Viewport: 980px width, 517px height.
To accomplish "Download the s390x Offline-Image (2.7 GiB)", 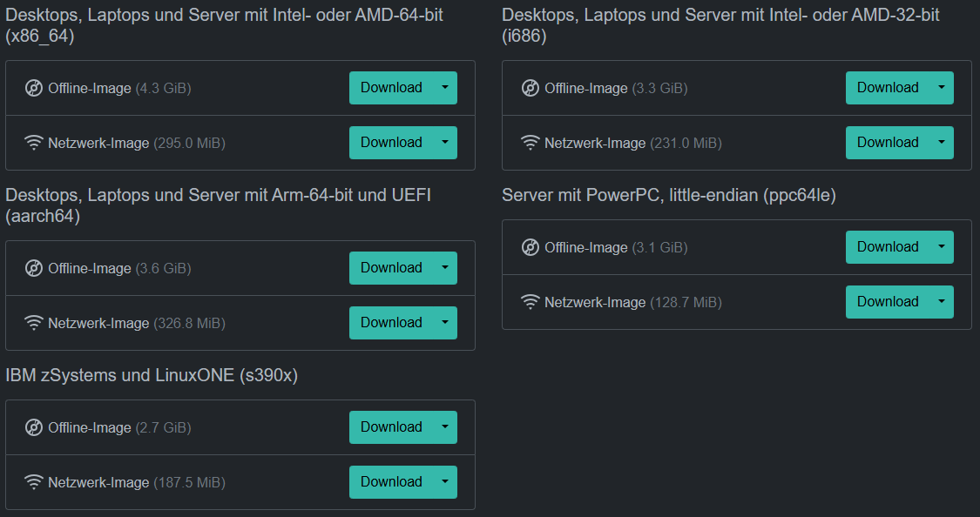I will (x=391, y=427).
